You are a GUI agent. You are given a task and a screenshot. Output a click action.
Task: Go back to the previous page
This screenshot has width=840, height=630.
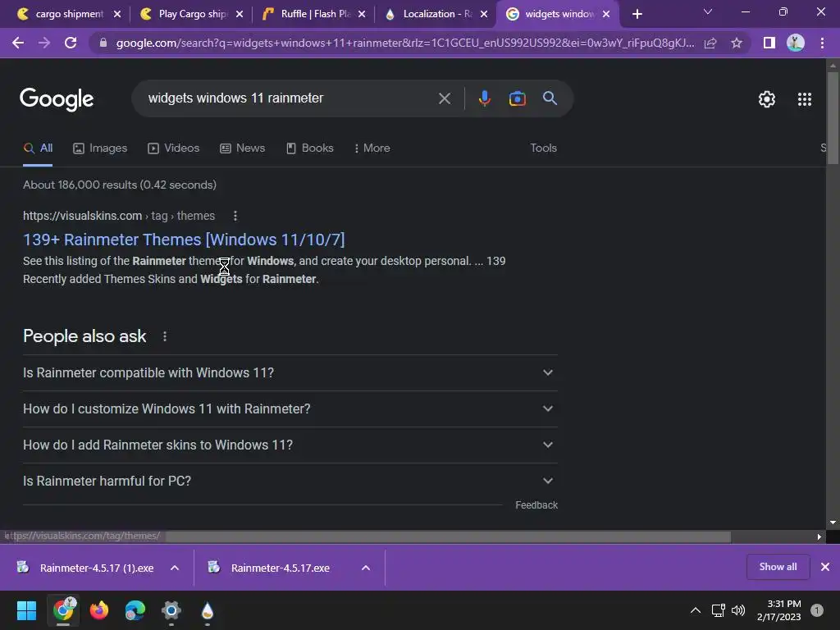click(18, 43)
